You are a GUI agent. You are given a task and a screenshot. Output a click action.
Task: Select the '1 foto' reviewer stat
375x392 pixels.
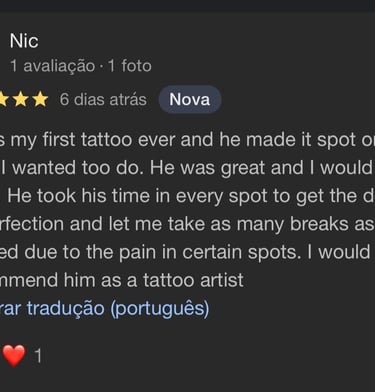(130, 66)
